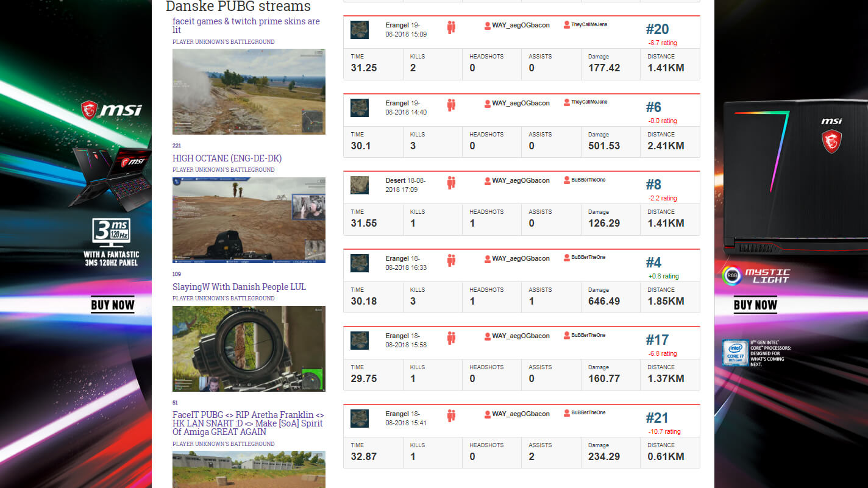The width and height of the screenshot is (868, 488).
Task: Click the Intel Core i7 badge in right ad
Action: (735, 353)
